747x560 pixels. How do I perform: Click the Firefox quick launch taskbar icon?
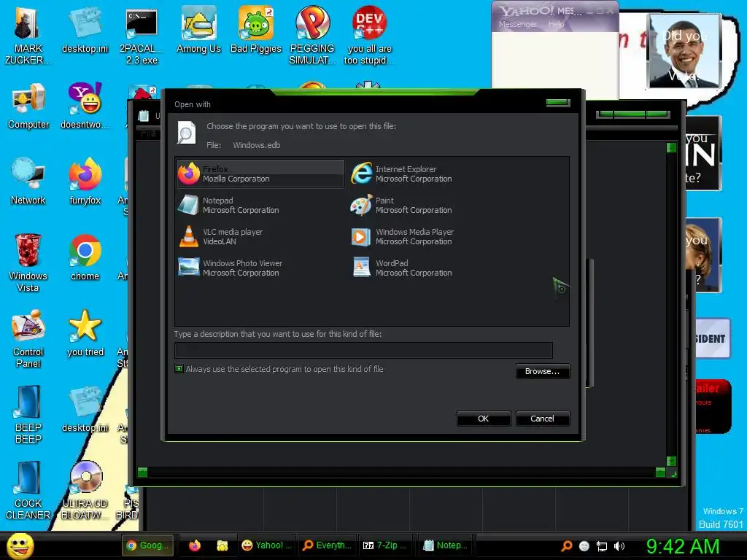coord(195,545)
